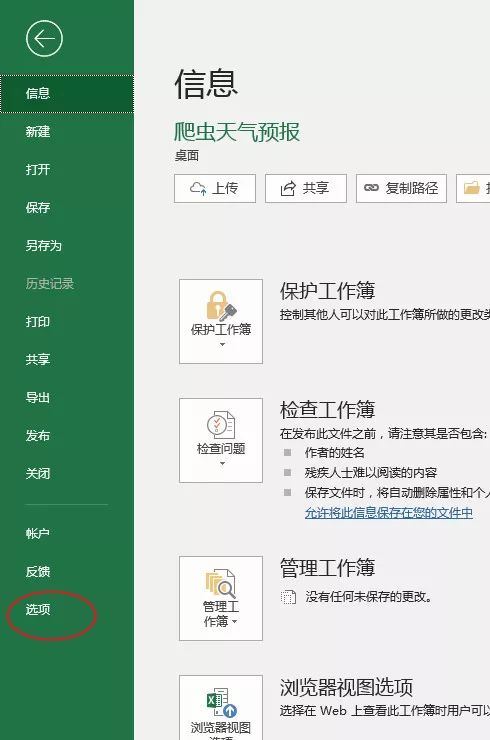This screenshot has width=490, height=740.
Task: Click the 管理工作簿 section heading
Action: 328,568
